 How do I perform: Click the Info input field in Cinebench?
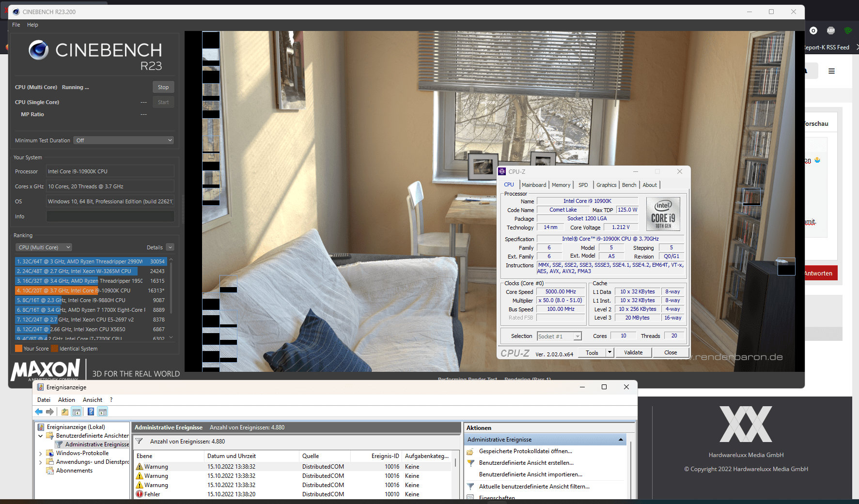click(x=110, y=216)
